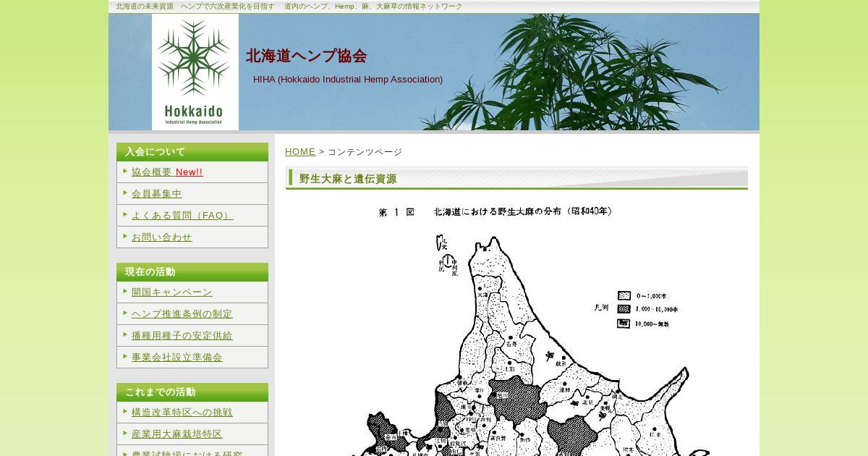Screen dimensions: 868x456
Task: Click the コンテンツページ breadcrumb text
Action: (365, 151)
